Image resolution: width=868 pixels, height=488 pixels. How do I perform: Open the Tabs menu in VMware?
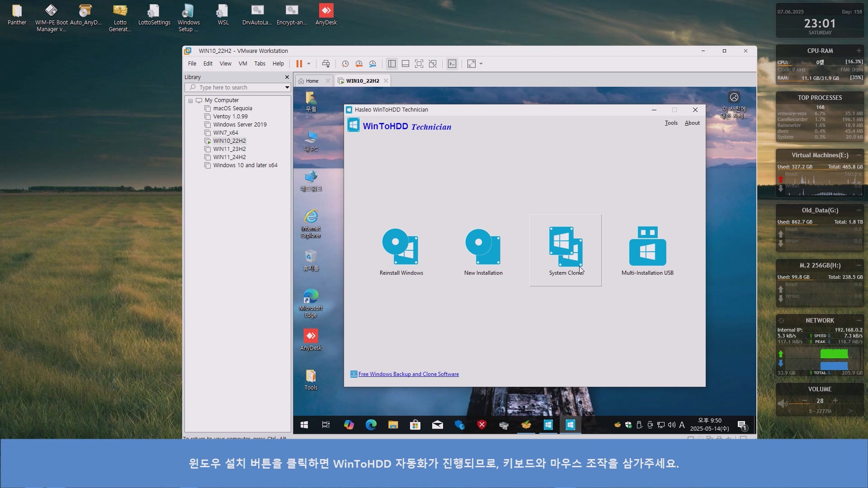tap(260, 64)
